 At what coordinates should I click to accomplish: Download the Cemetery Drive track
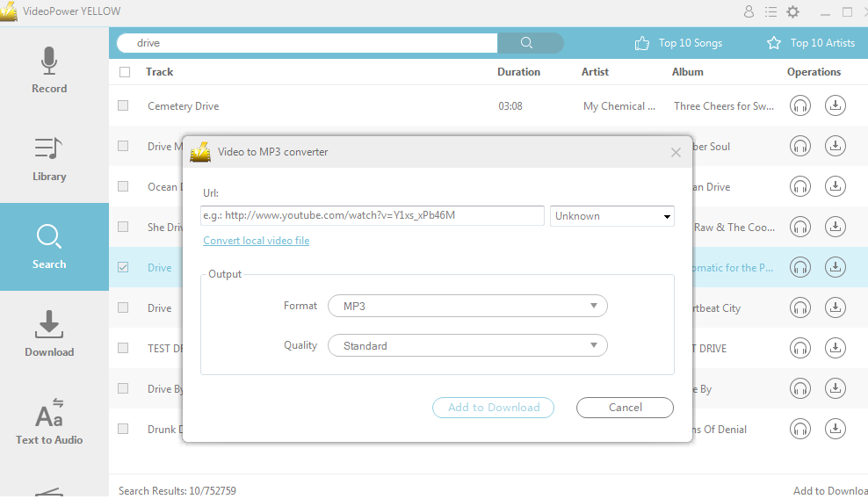(x=835, y=105)
